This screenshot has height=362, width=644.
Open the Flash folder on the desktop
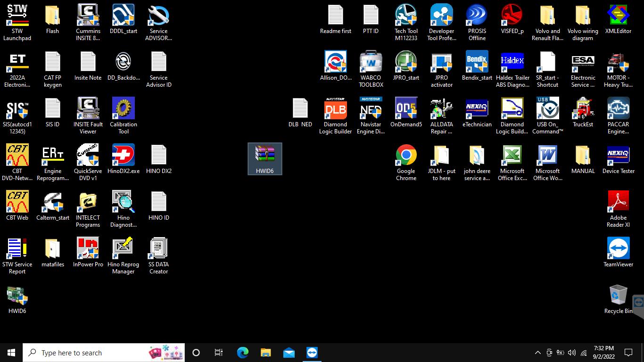(52, 19)
